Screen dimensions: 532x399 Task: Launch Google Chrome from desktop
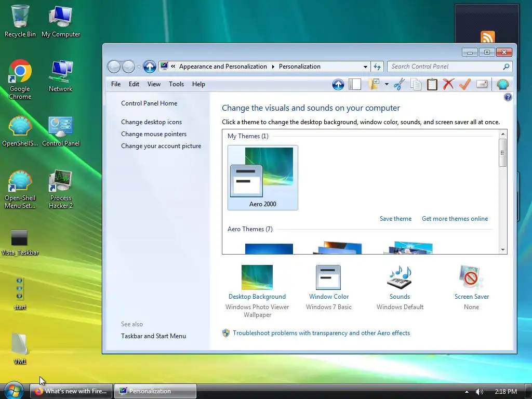point(20,79)
